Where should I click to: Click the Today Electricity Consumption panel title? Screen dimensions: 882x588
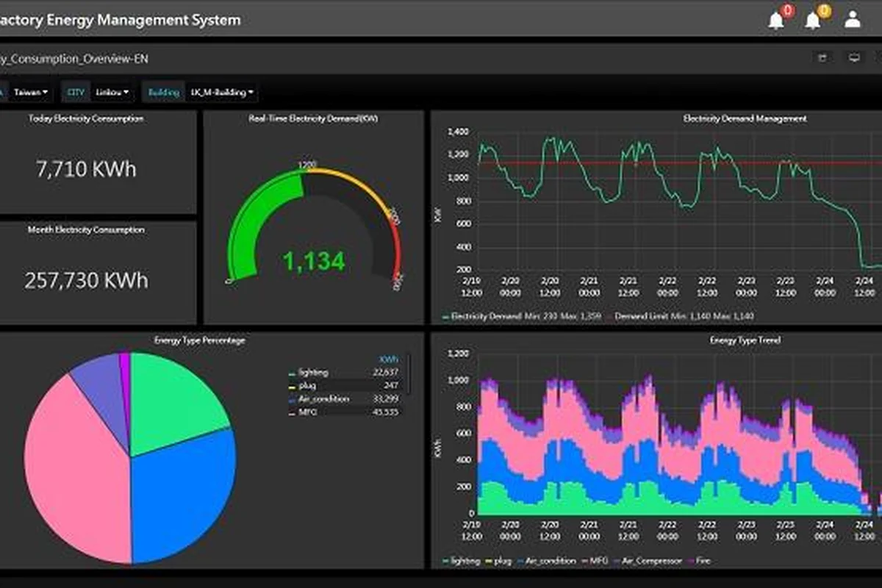tap(86, 118)
